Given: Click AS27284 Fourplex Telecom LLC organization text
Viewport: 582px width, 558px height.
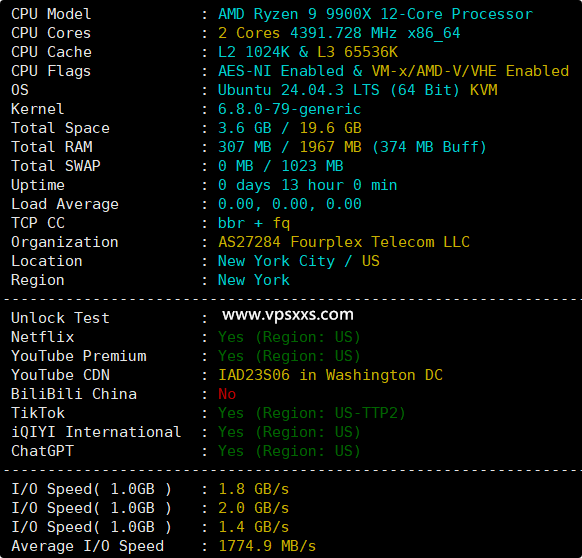Looking at the screenshot, I should 344,242.
